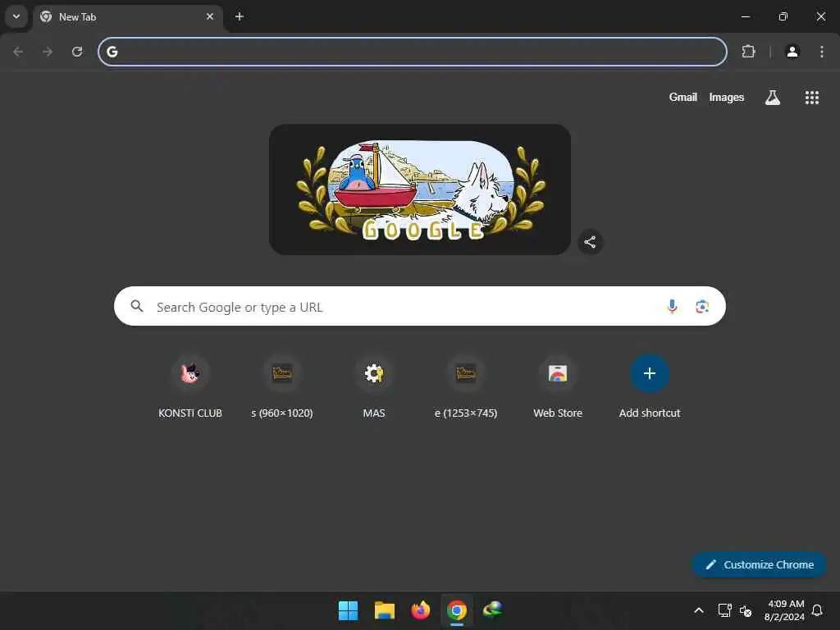Open the Extensions puzzle icon
The height and width of the screenshot is (630, 840).
point(748,52)
